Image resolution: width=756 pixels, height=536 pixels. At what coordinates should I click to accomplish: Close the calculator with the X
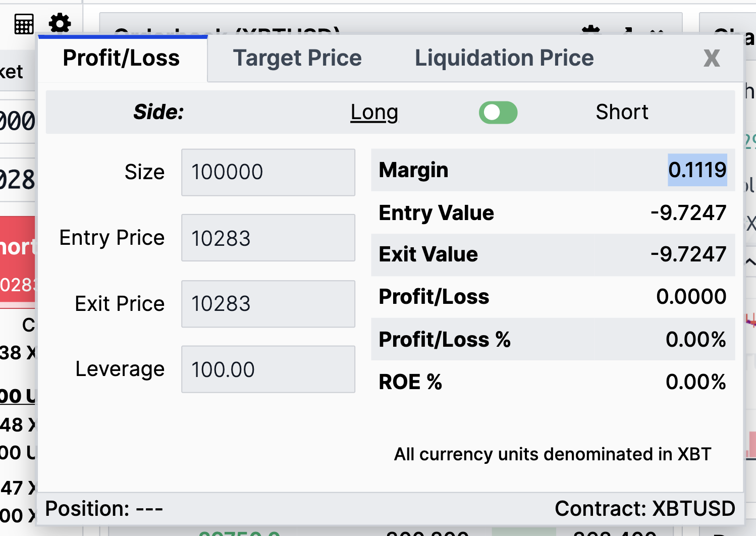click(712, 59)
